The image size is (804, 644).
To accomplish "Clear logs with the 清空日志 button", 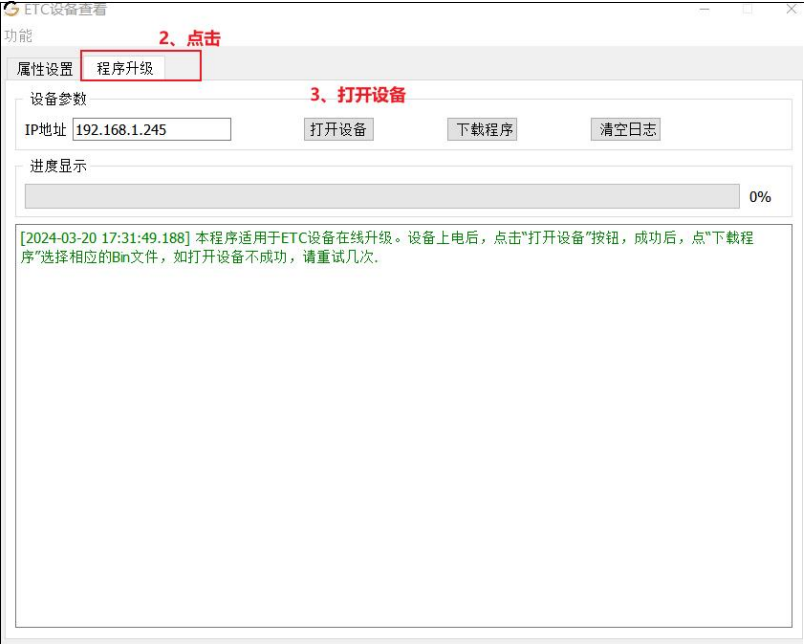I will tap(626, 129).
